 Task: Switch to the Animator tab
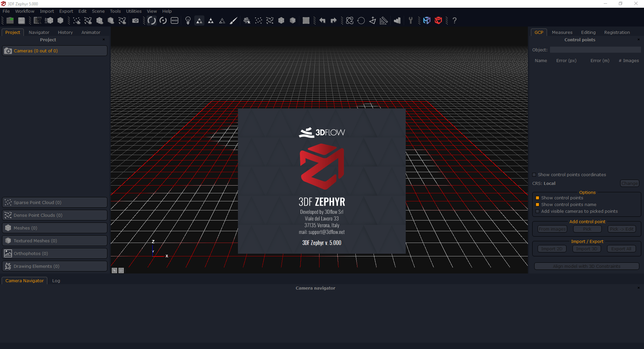click(x=91, y=33)
